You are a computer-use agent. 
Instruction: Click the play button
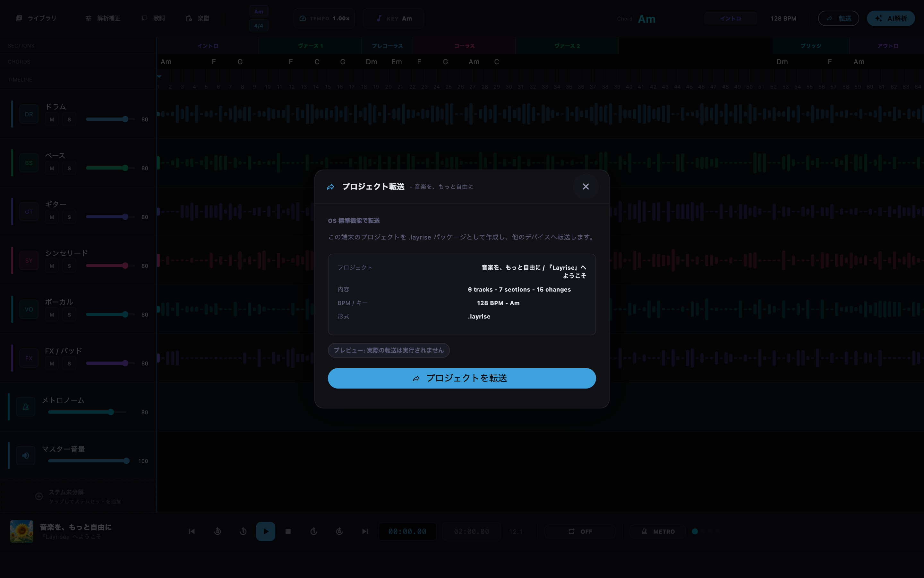pos(265,531)
